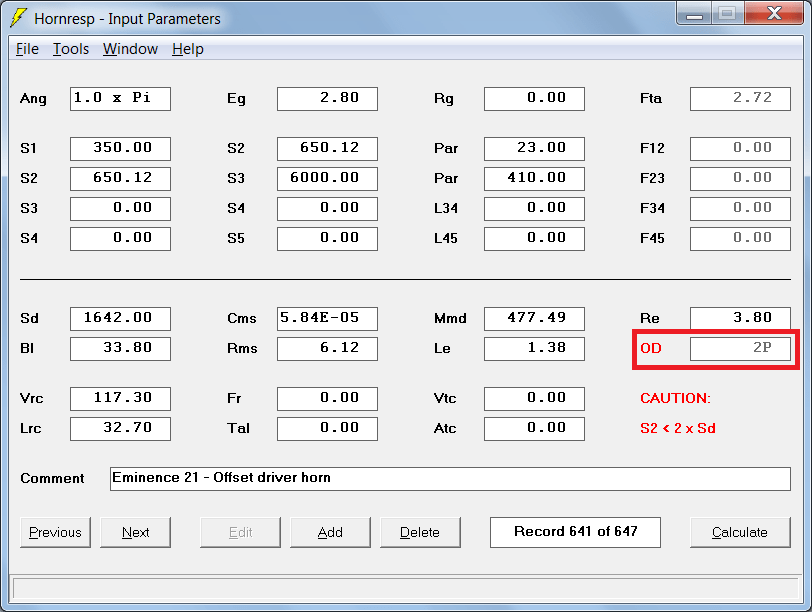Click the Record 641 of 647 box
Screen dimensions: 812x612
point(575,532)
